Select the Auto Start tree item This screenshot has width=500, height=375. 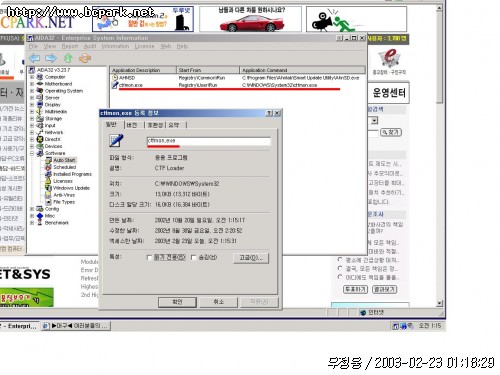[x=64, y=160]
